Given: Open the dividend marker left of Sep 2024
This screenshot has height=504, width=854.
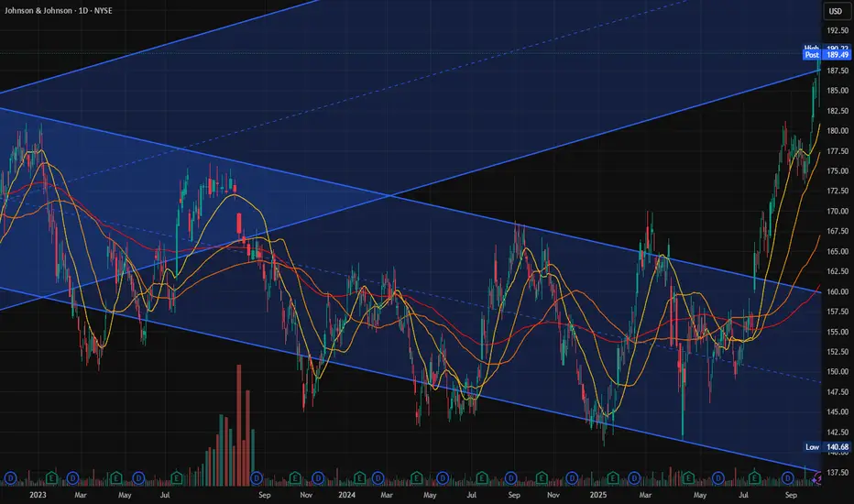Looking at the screenshot, I should 510,478.
